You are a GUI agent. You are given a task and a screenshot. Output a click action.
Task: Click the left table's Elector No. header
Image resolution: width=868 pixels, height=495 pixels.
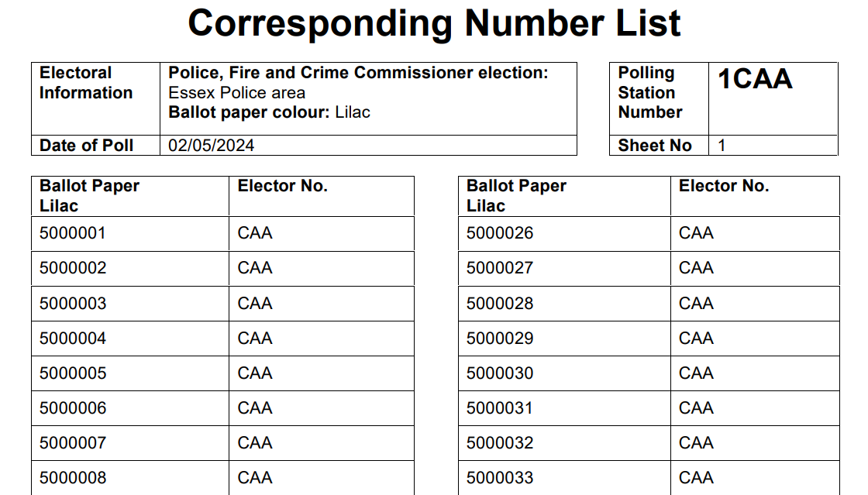[x=283, y=187]
